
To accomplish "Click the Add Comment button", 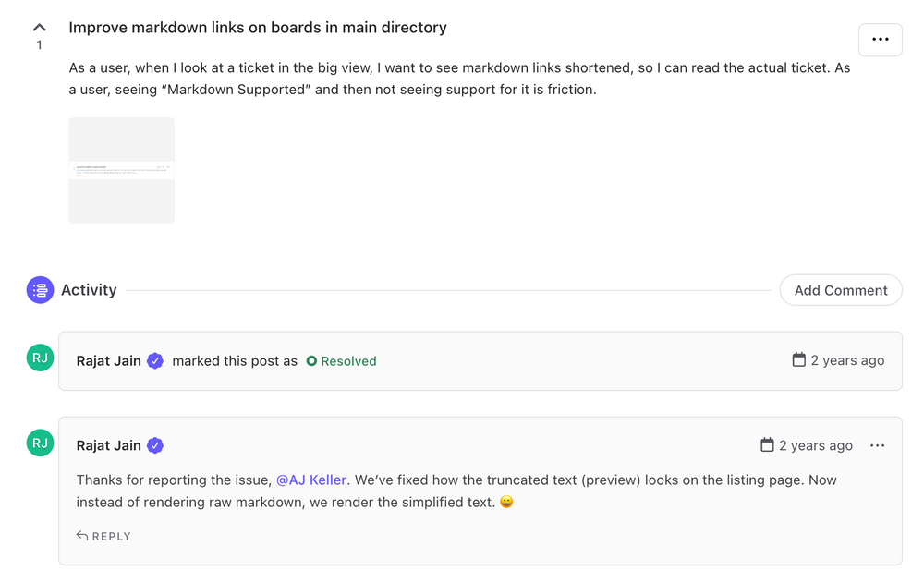I will pyautogui.click(x=840, y=290).
